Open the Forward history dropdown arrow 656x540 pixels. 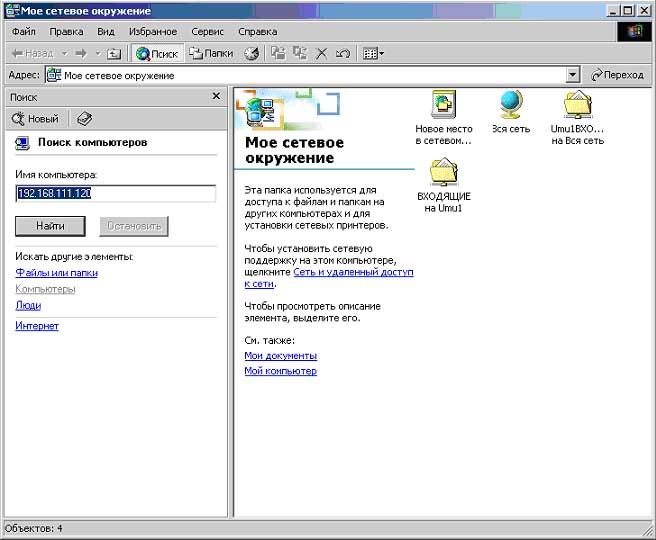(98, 54)
